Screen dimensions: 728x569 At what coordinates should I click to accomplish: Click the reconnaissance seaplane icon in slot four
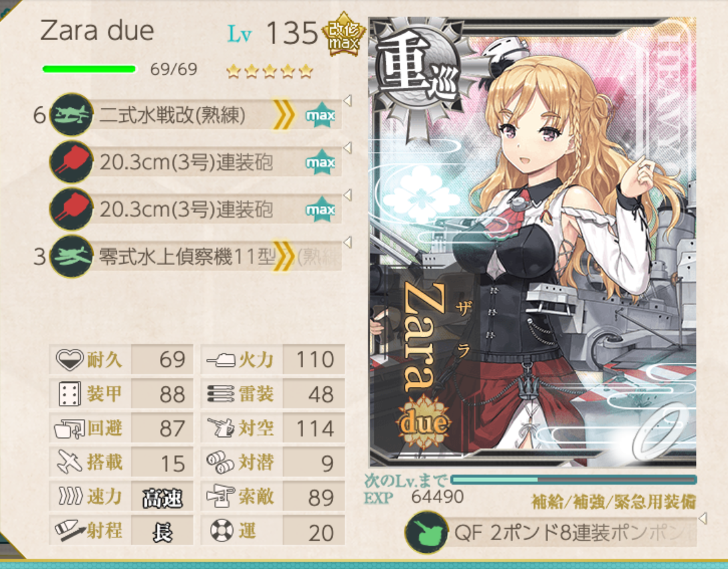(x=71, y=256)
